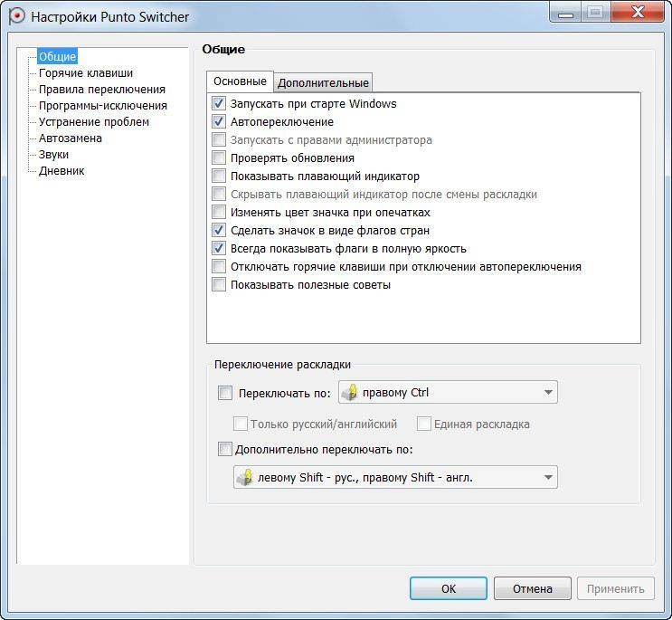Toggle Запускать при старте Windows checkbox
The image size is (672, 620).
(x=219, y=103)
